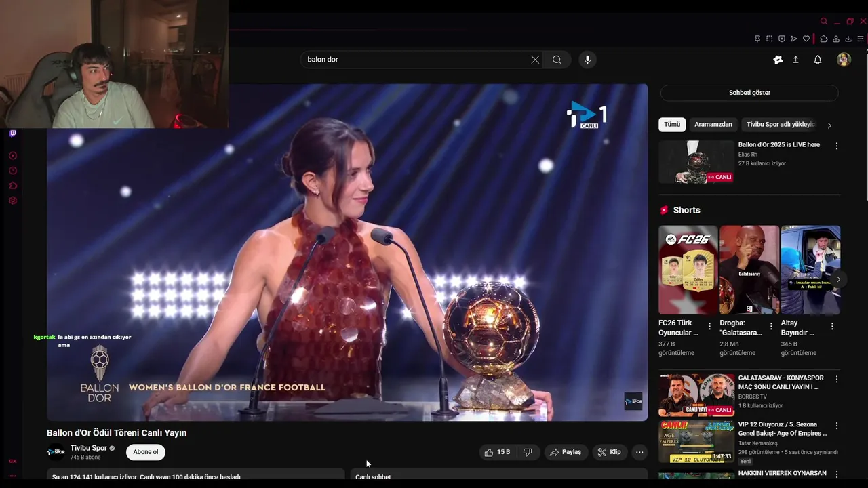Click the pinboard pin icon in browser toolbar
The image size is (868, 488).
757,39
